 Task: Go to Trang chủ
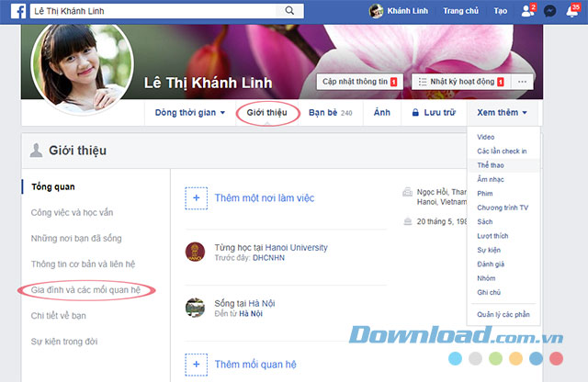pos(460,11)
